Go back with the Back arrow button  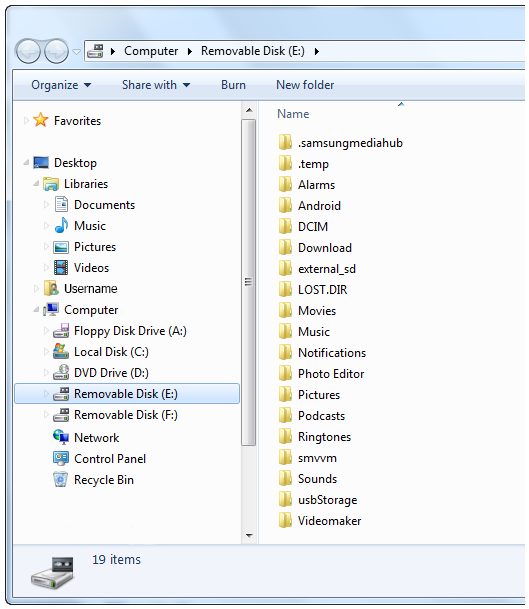pyautogui.click(x=28, y=51)
